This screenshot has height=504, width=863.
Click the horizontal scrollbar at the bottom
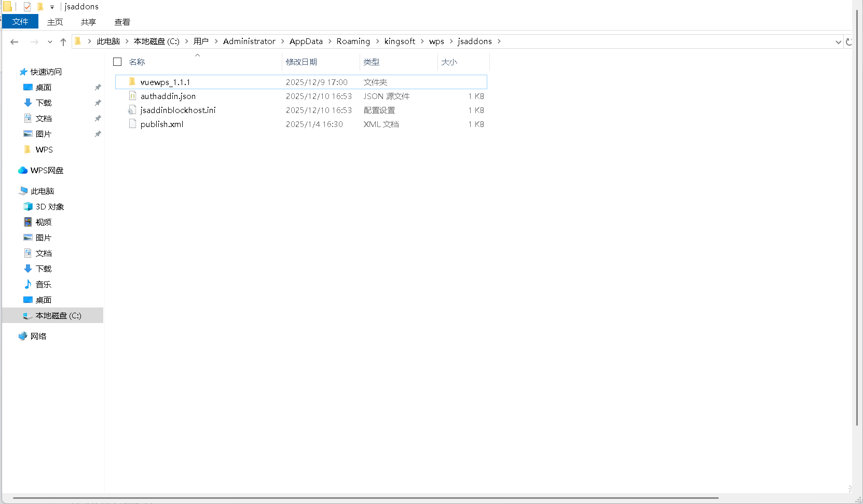click(x=363, y=498)
